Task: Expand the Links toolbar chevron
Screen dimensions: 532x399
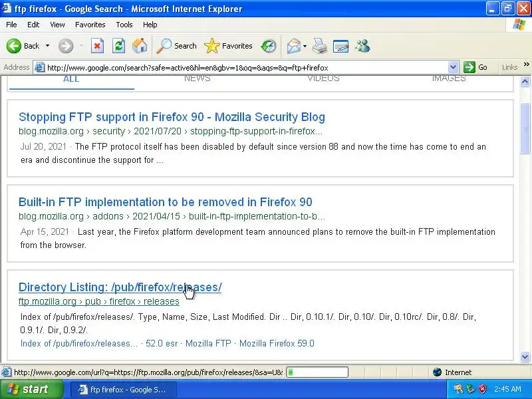Action: (526, 65)
